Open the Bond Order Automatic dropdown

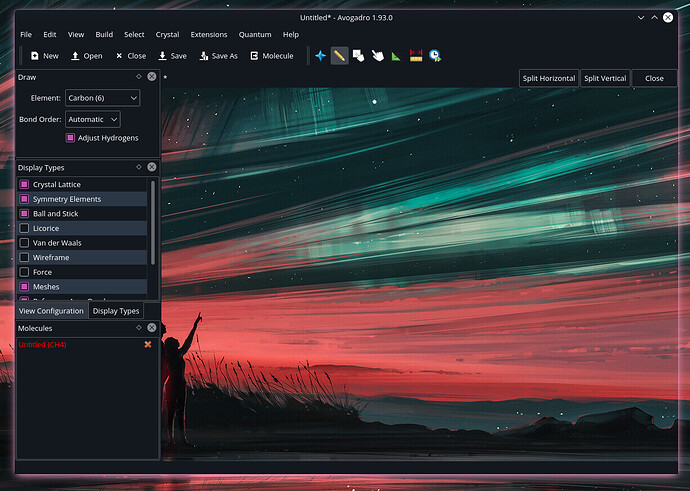click(x=92, y=119)
